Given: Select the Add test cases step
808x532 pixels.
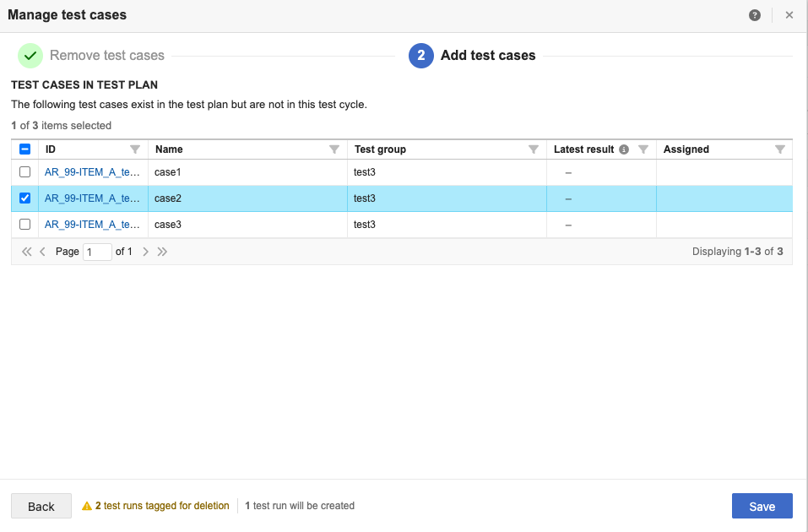Looking at the screenshot, I should [x=487, y=56].
